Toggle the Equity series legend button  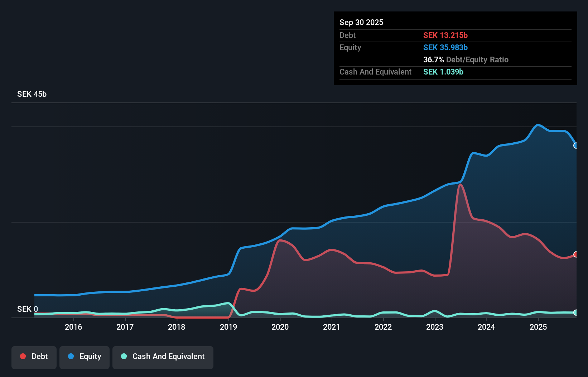point(85,357)
